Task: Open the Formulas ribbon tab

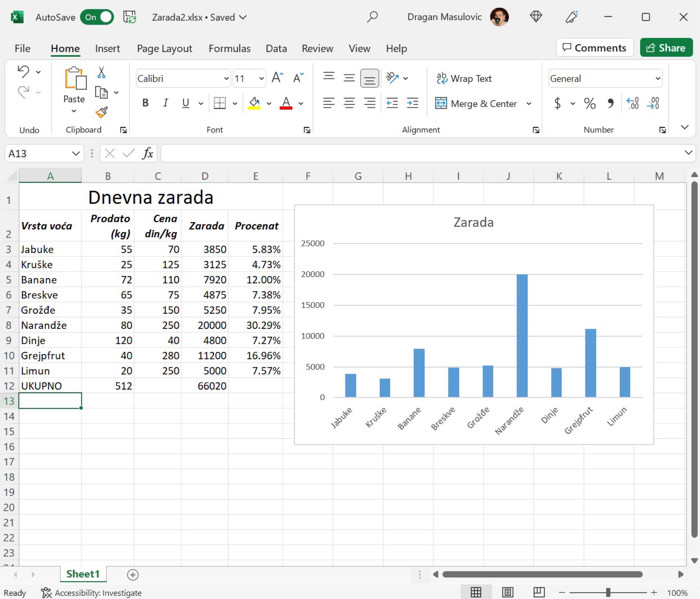Action: pyautogui.click(x=229, y=48)
